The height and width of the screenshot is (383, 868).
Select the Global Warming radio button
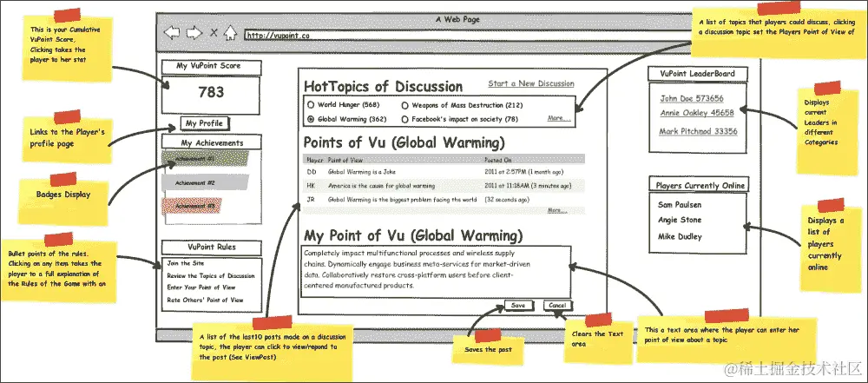click(x=311, y=119)
